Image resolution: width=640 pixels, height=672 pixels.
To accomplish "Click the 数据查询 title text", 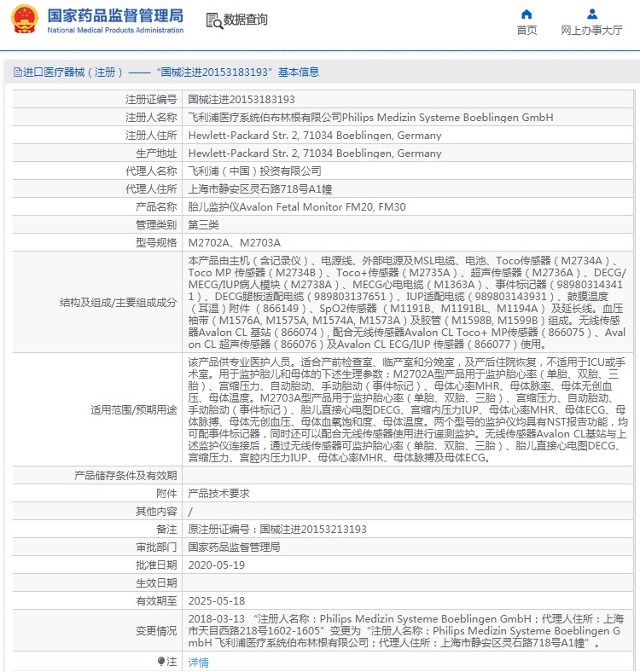I will click(246, 20).
